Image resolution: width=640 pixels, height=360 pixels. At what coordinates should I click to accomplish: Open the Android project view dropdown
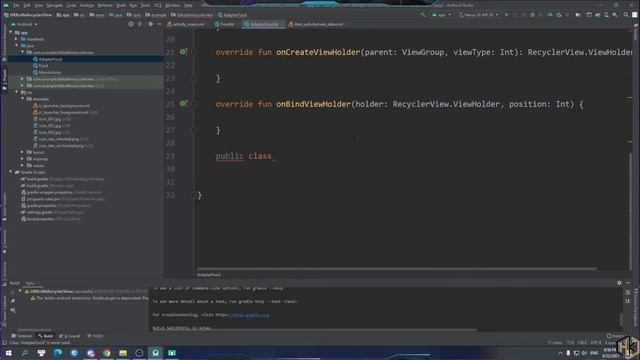click(x=24, y=24)
